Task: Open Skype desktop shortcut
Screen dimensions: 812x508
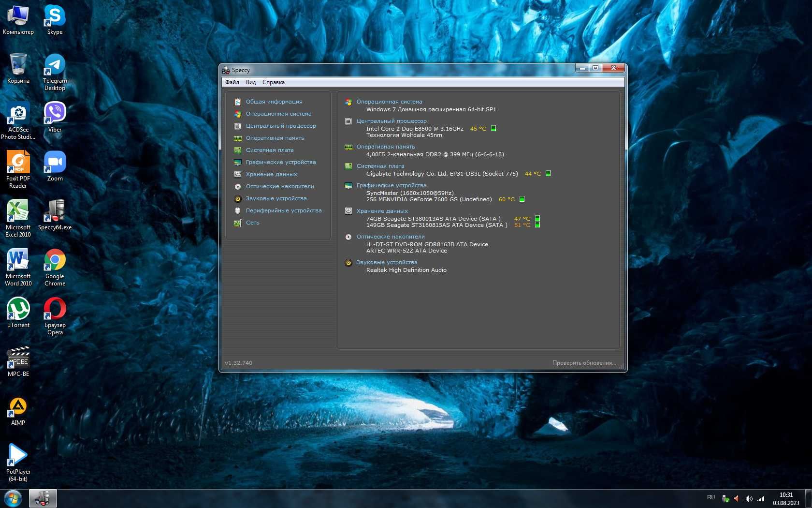Action: click(x=55, y=19)
